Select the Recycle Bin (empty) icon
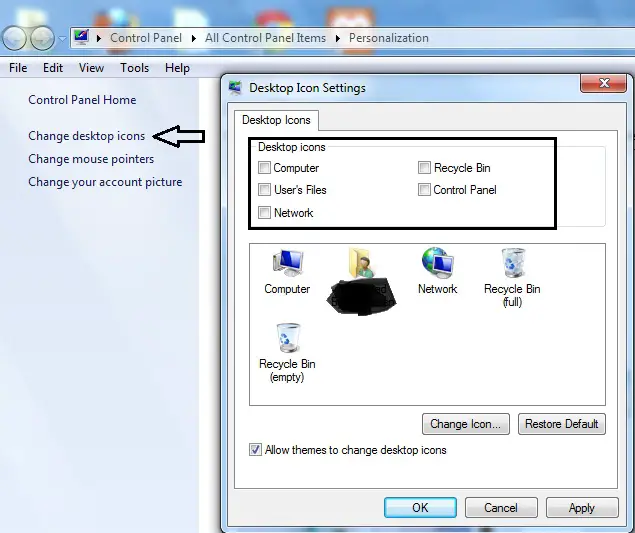The image size is (635, 533). (x=287, y=352)
